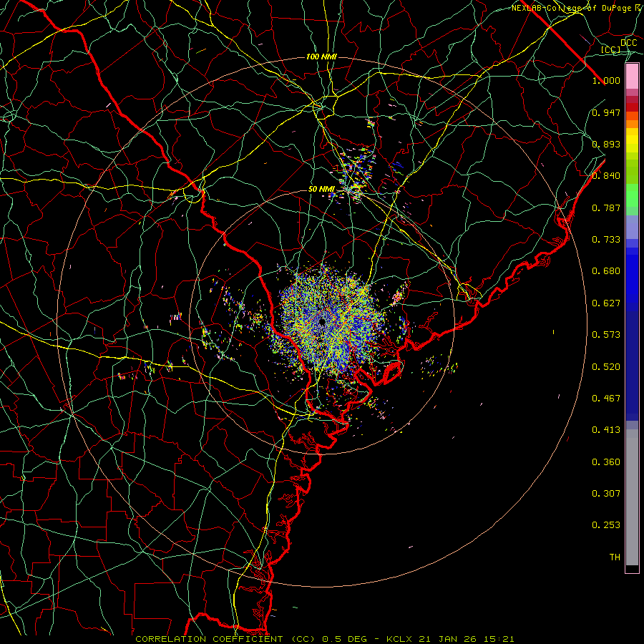
Task: Click the 0.947 scale value
Action: pyautogui.click(x=606, y=112)
